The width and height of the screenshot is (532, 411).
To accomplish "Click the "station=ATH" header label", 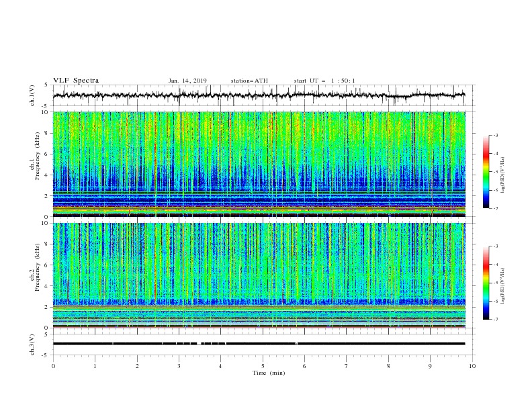I will click(249, 81).
